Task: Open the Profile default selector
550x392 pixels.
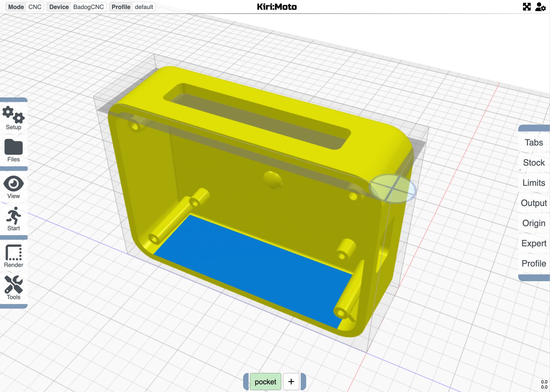Action: (x=132, y=7)
